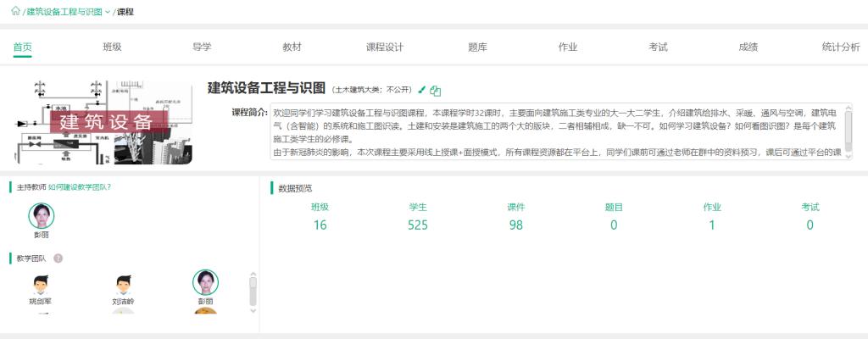Go to the 题库 tab
This screenshot has height=339, width=868.
[478, 47]
